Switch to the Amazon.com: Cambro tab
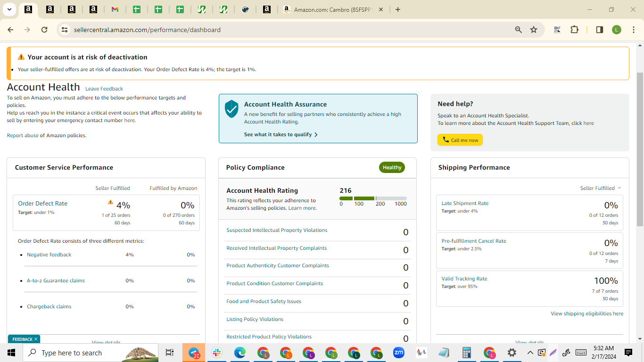The image size is (644, 362). pyautogui.click(x=334, y=9)
